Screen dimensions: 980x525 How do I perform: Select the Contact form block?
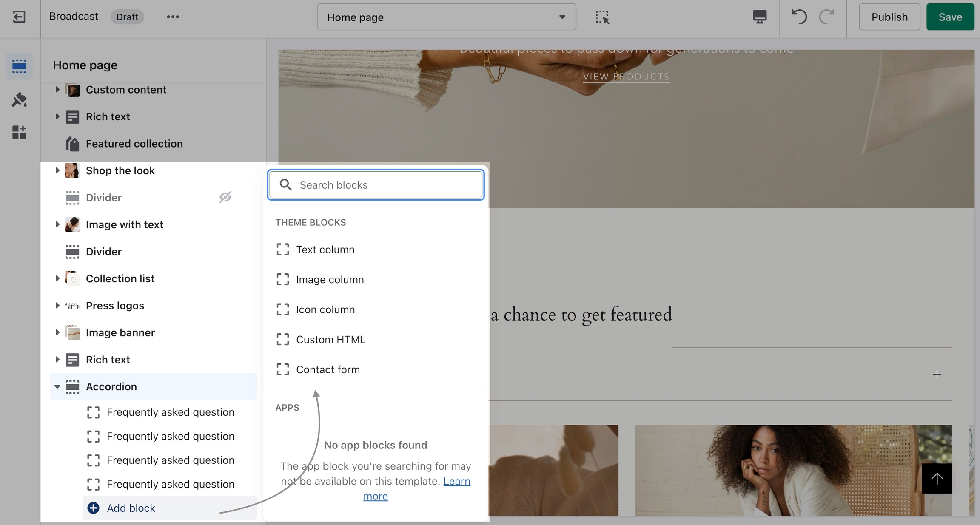[328, 369]
